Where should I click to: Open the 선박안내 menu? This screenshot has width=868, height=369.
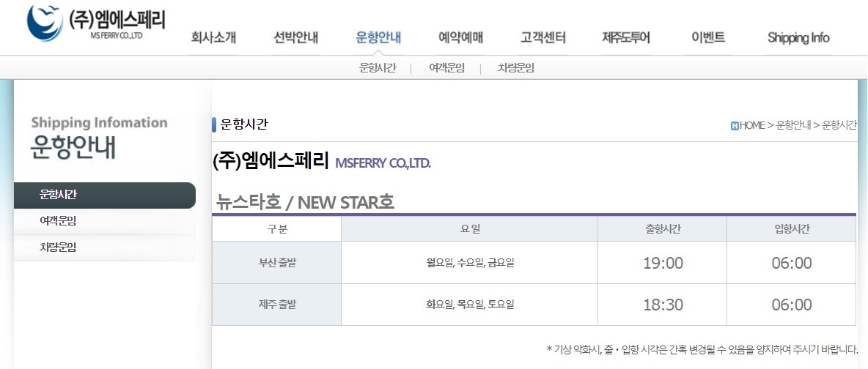pyautogui.click(x=295, y=37)
